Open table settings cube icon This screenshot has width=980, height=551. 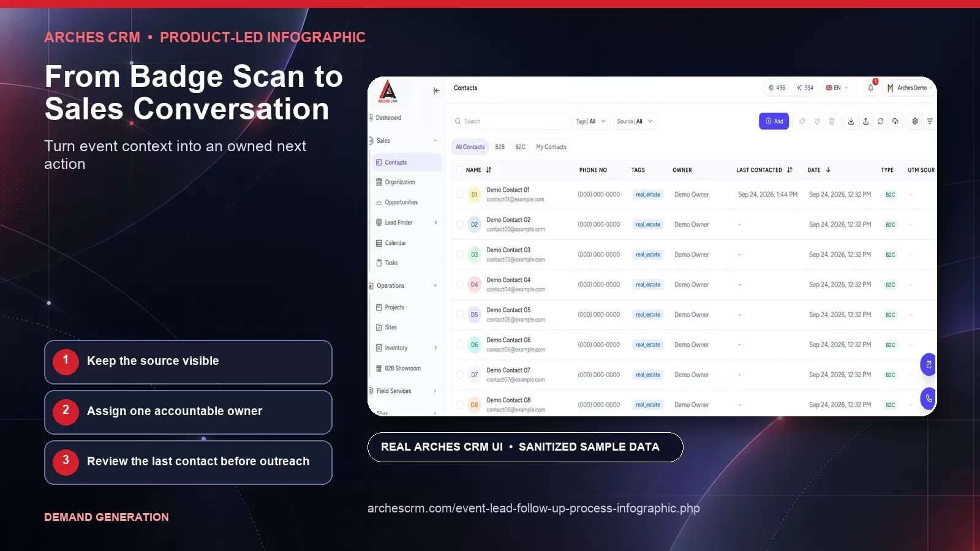pos(915,121)
